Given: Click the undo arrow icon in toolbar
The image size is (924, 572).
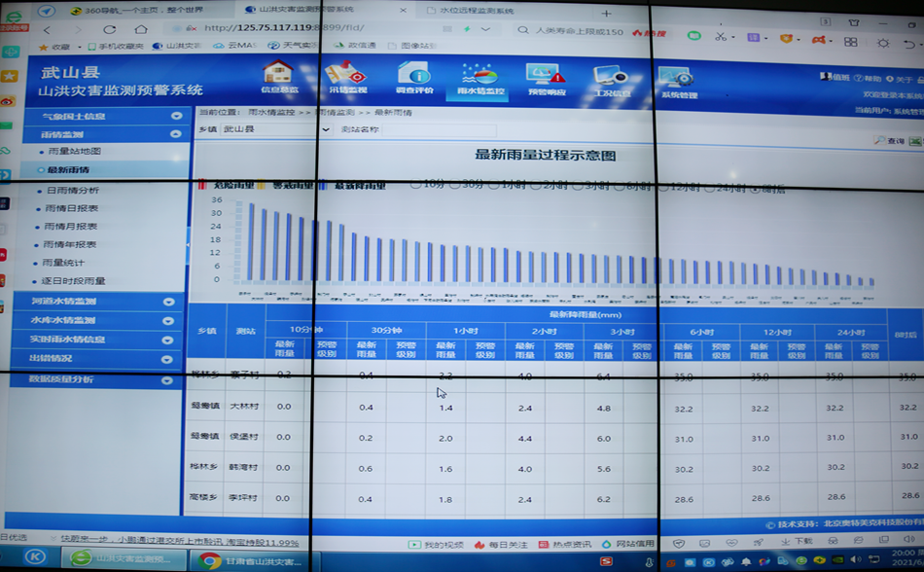Looking at the screenshot, I should (x=908, y=44).
